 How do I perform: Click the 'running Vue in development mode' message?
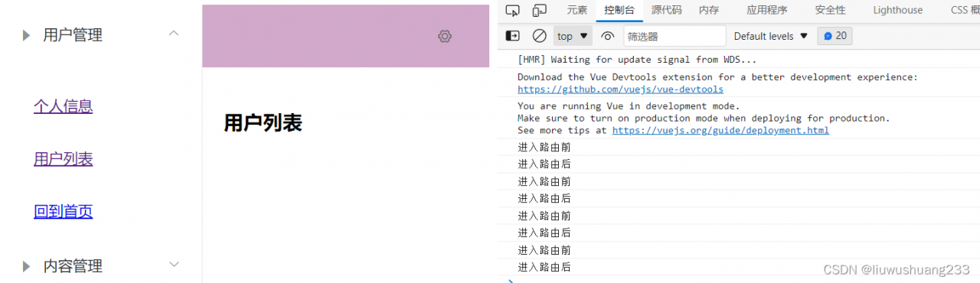[x=629, y=106]
